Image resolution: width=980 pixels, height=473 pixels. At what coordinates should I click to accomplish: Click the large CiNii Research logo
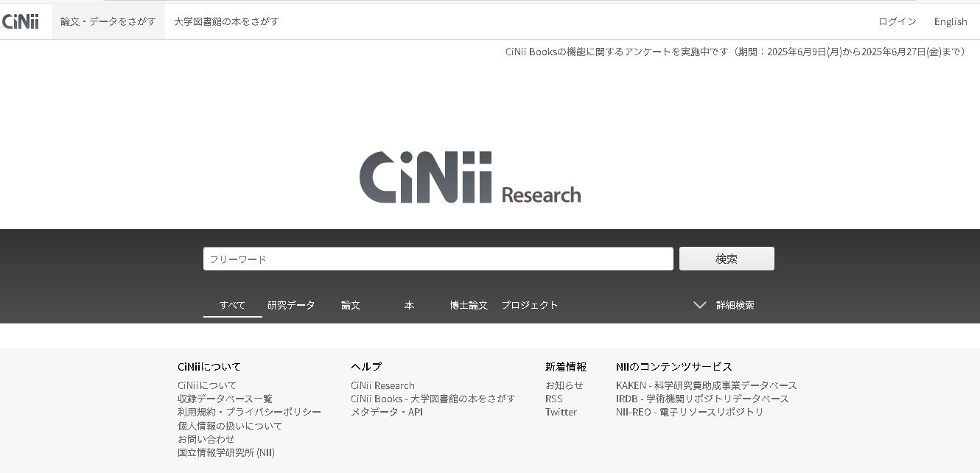tap(470, 178)
